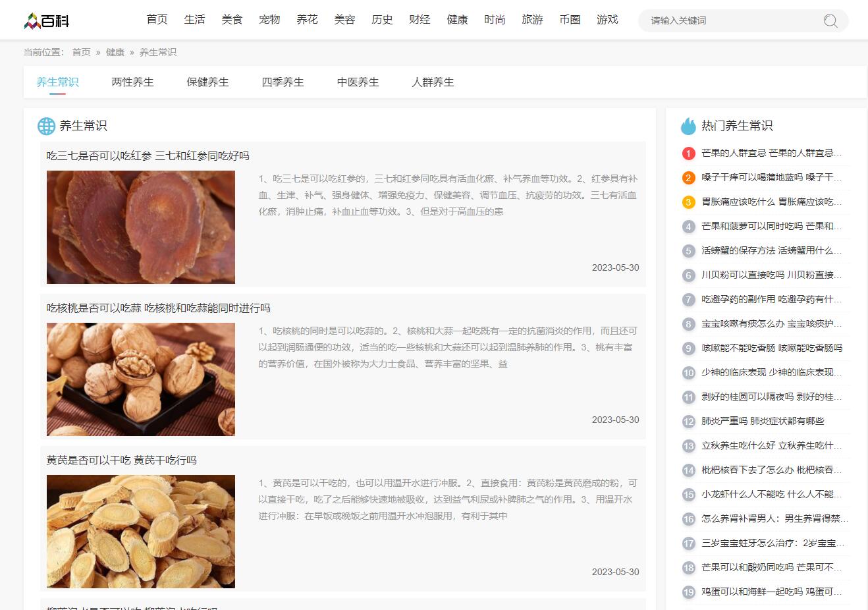Select the 中医养生 category tab
The height and width of the screenshot is (610, 868).
click(358, 82)
